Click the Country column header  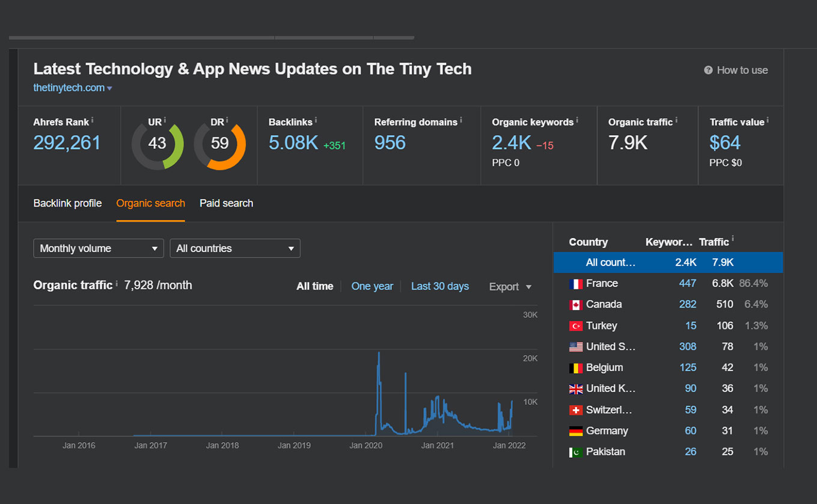point(589,242)
